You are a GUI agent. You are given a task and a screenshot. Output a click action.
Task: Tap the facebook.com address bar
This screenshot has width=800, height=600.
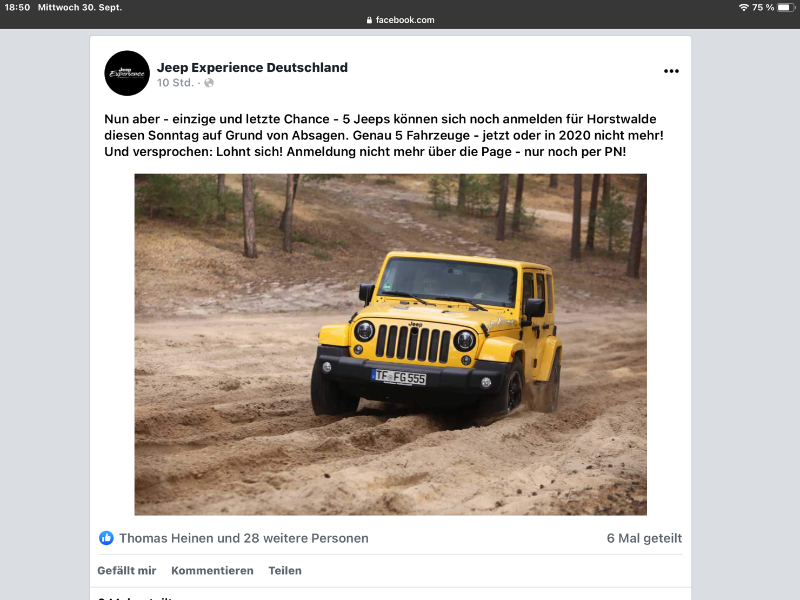pyautogui.click(x=400, y=20)
